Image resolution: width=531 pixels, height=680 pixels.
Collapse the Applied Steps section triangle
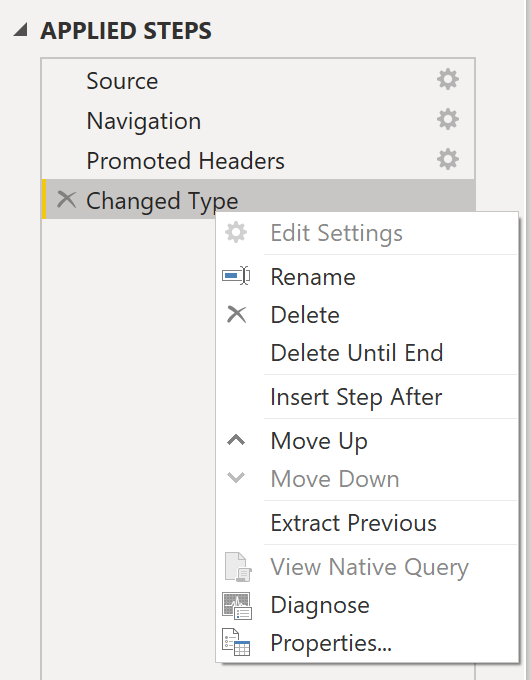(x=20, y=30)
